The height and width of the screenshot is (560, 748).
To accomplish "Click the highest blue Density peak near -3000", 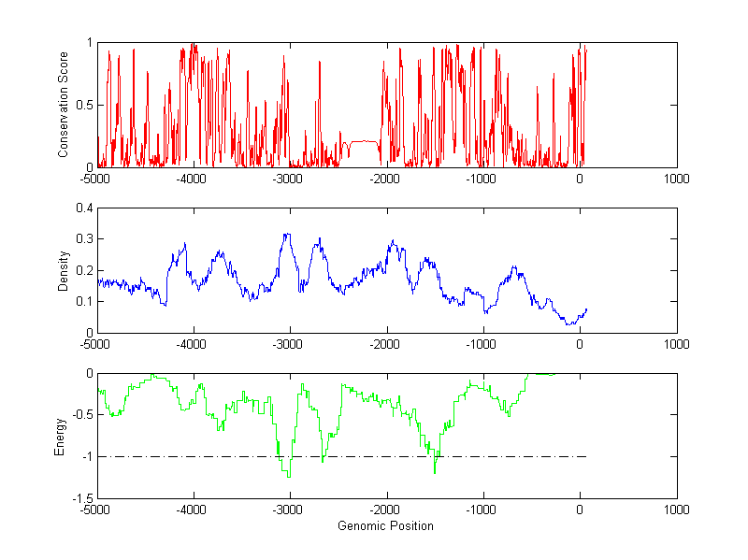I will click(287, 235).
